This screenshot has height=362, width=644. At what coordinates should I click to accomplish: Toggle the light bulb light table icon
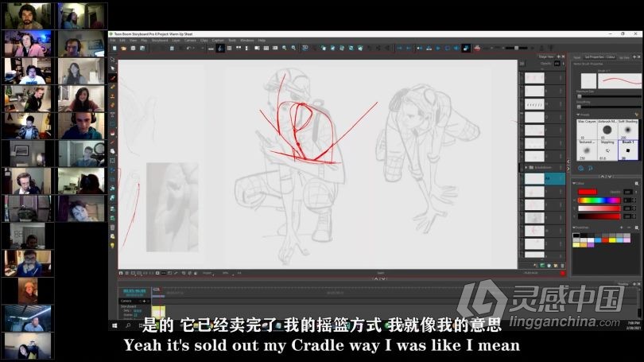(113, 245)
